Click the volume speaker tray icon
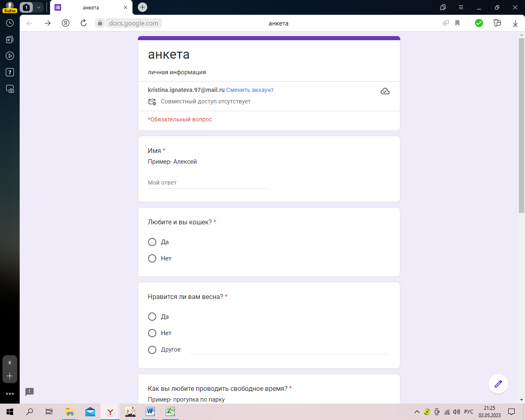The image size is (525, 420). pyautogui.click(x=457, y=412)
